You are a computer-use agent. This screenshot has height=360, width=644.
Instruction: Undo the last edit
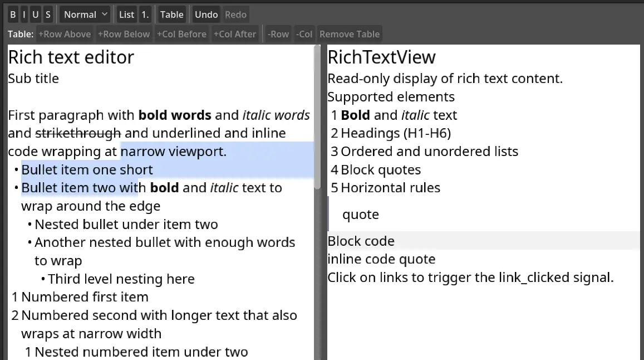(x=206, y=14)
